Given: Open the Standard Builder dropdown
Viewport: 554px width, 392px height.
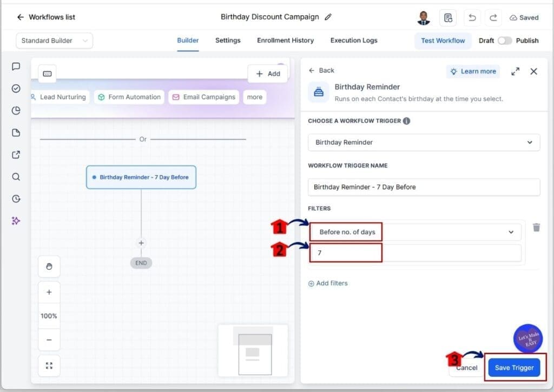Looking at the screenshot, I should point(55,41).
